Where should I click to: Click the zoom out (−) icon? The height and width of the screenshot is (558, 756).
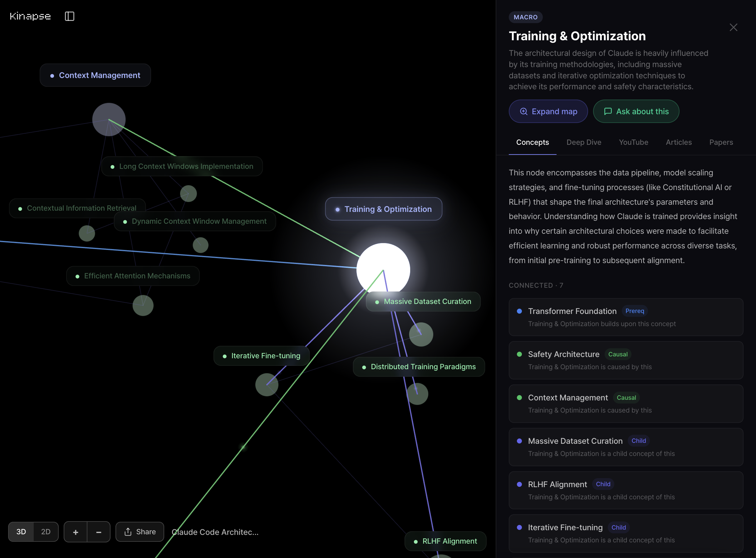click(98, 532)
